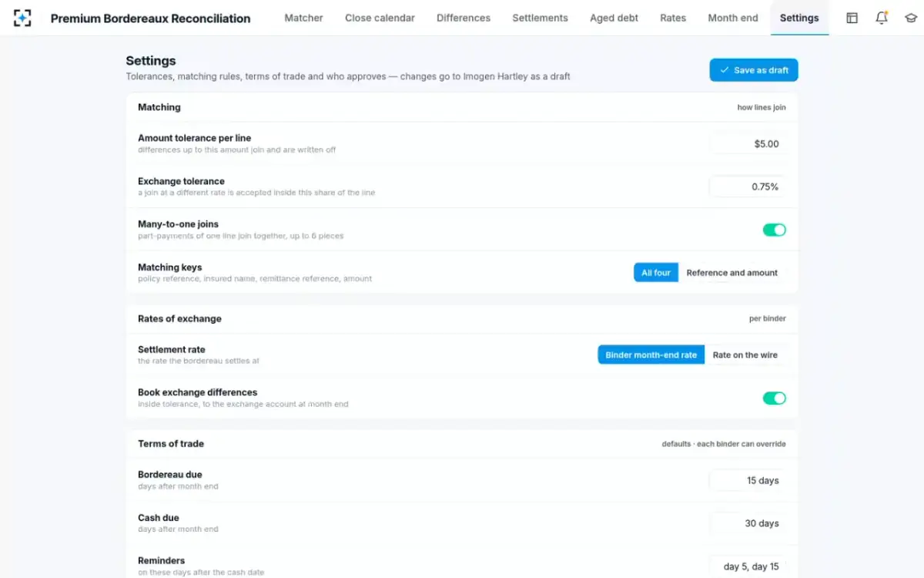This screenshot has width=924, height=578.
Task: Edit the Cash due days field
Action: coord(748,524)
